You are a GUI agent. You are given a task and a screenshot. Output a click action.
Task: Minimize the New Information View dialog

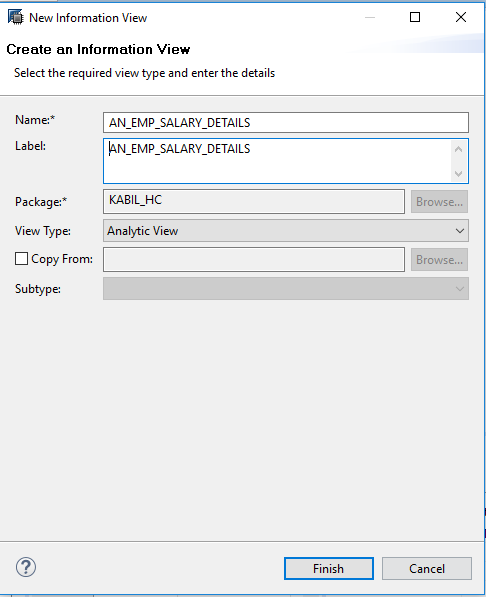point(370,17)
